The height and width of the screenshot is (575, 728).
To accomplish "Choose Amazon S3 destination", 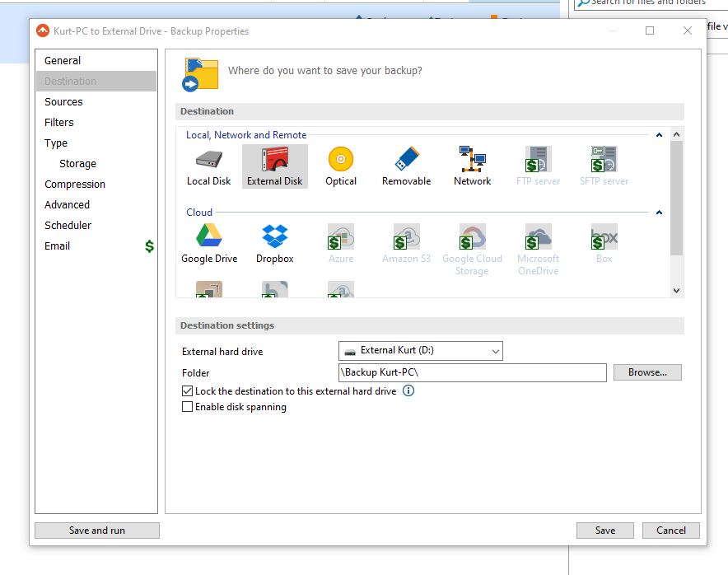I will 406,244.
